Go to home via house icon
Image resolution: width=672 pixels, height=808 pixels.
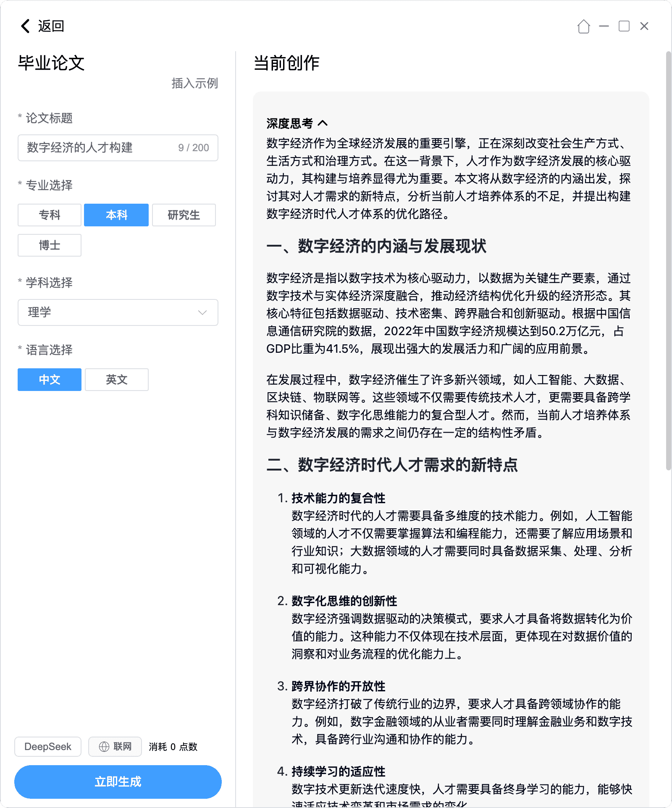[583, 26]
